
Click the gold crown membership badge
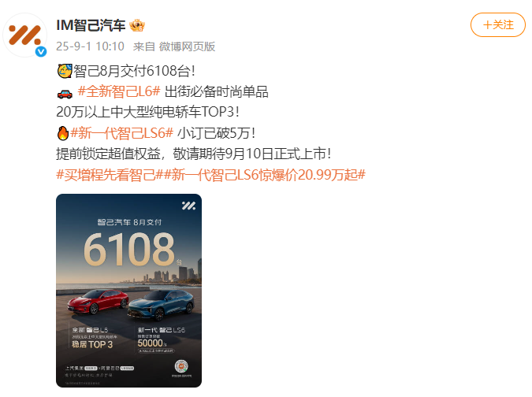point(137,25)
